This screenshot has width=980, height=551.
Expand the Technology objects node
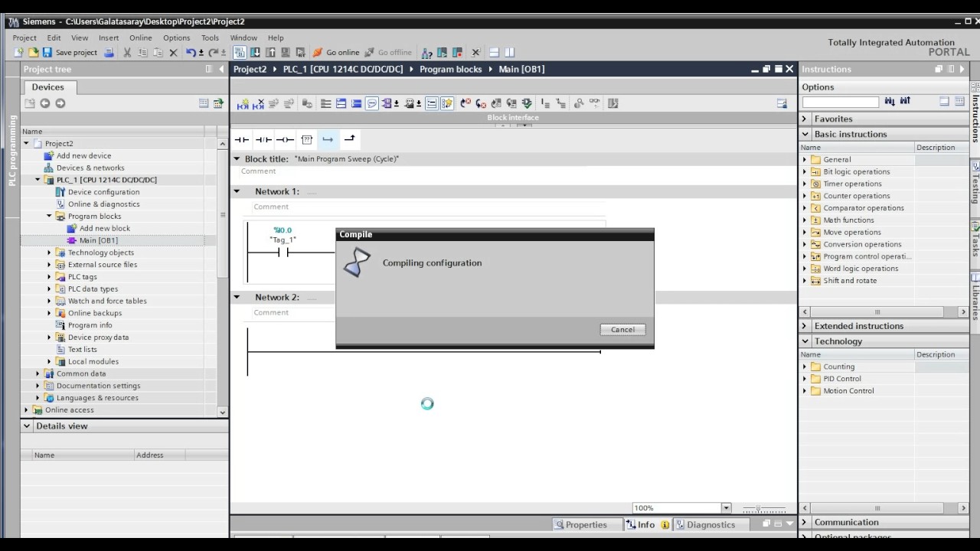click(49, 253)
